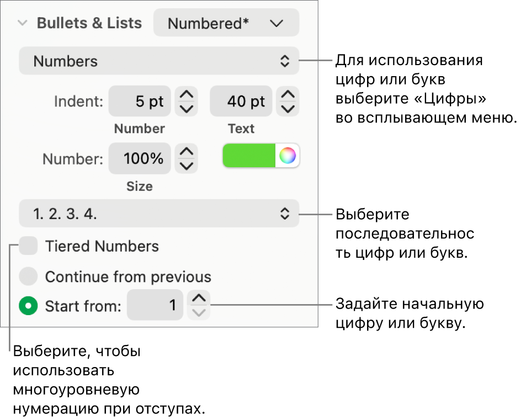Viewport: 526px width, 420px height.
Task: Click the number indent 5 pt field
Action: coord(140,102)
